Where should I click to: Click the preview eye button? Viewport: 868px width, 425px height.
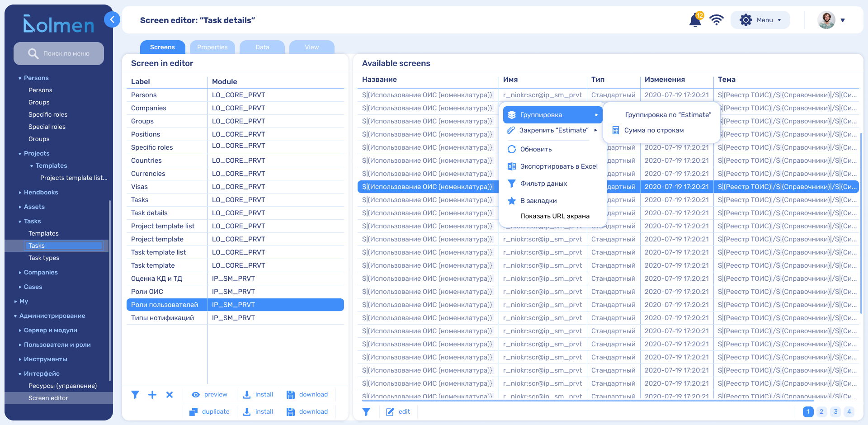pos(209,395)
